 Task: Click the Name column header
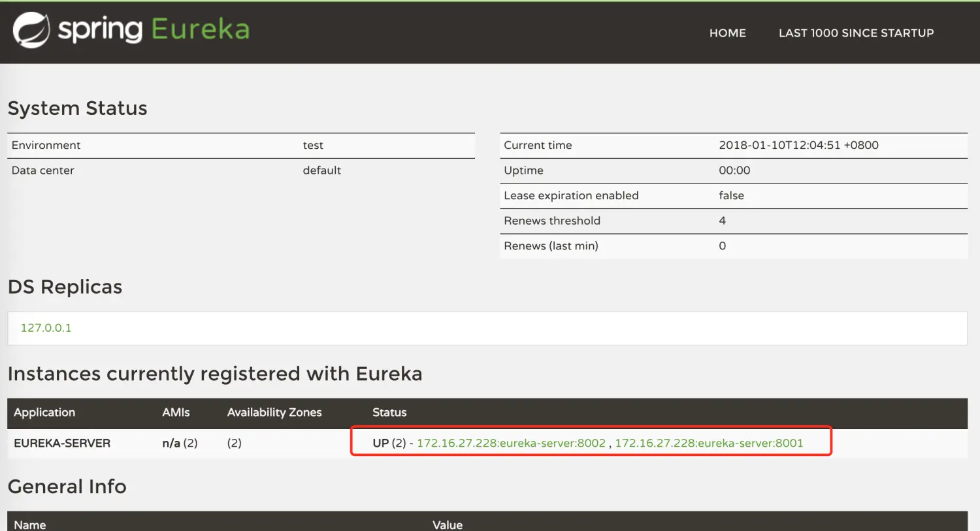[x=29, y=524]
